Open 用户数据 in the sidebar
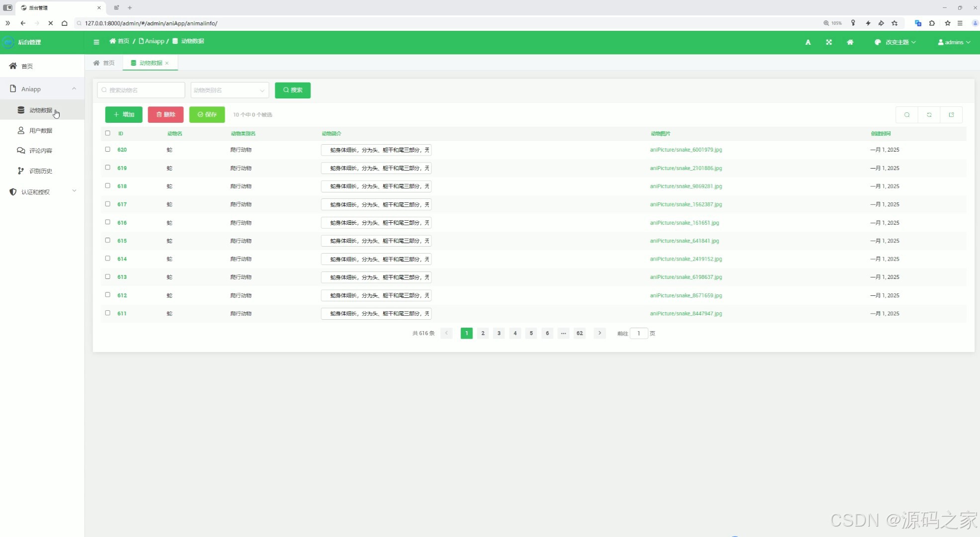This screenshot has height=537, width=980. [x=40, y=130]
